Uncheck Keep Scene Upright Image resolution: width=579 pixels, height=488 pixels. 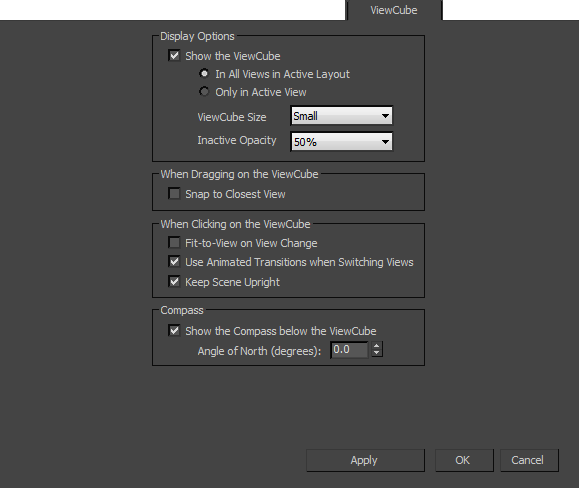174,282
